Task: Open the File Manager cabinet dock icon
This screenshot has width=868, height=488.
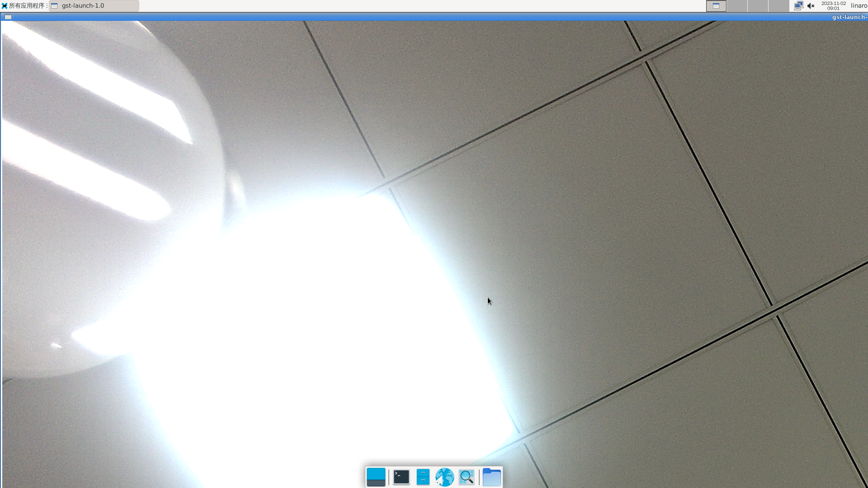Action: point(423,477)
